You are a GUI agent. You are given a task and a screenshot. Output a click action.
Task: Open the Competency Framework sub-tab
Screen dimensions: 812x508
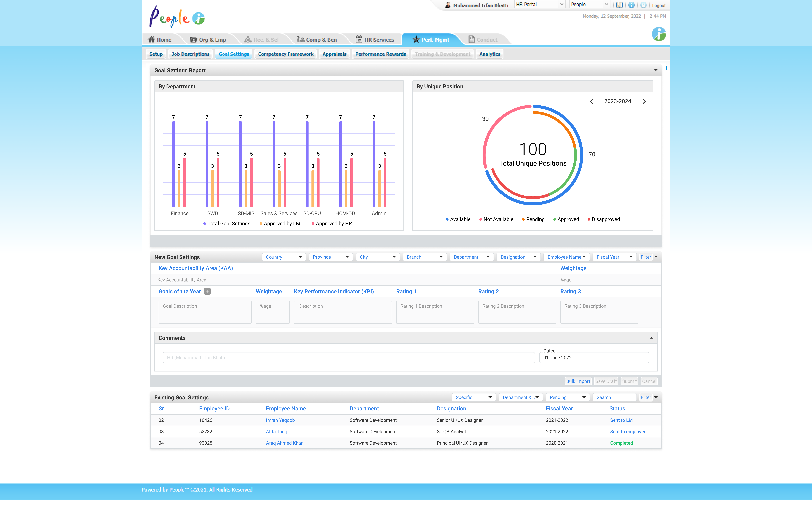(x=286, y=54)
